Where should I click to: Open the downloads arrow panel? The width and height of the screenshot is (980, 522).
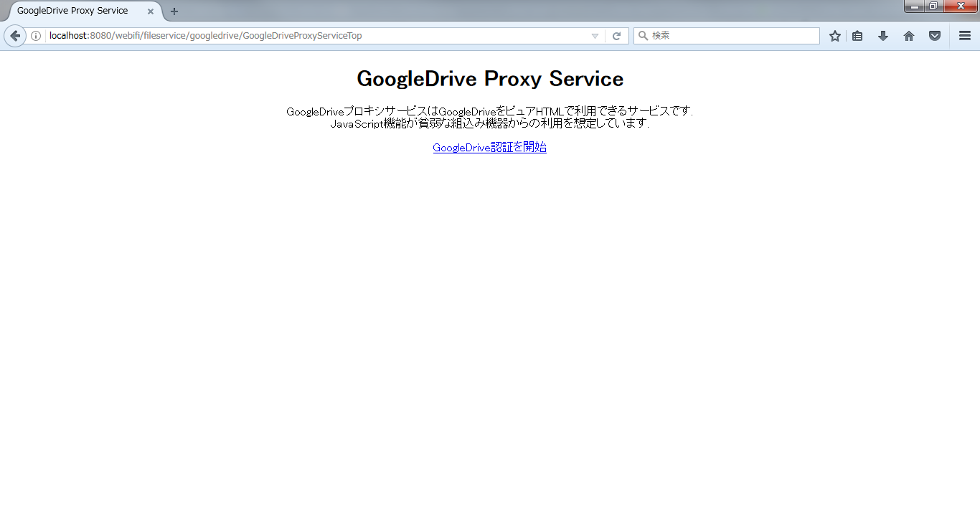tap(883, 36)
